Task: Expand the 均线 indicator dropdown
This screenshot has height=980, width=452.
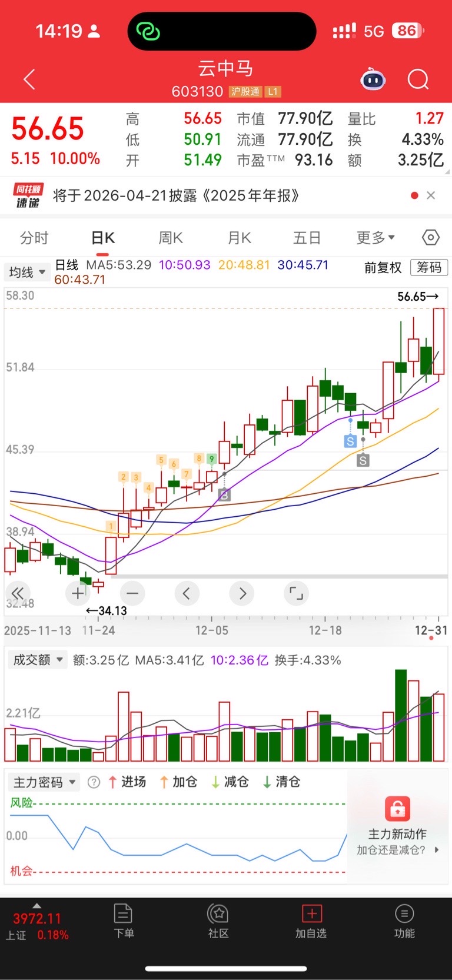Action: click(26, 273)
